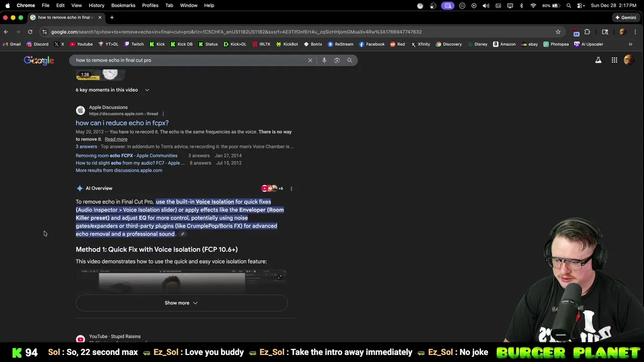Open the Twitch bookmark
The width and height of the screenshot is (644, 362).
134,44
